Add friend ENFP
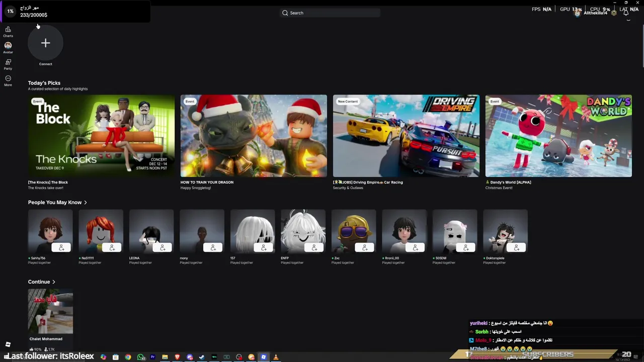This screenshot has height=362, width=644. [x=314, y=247]
